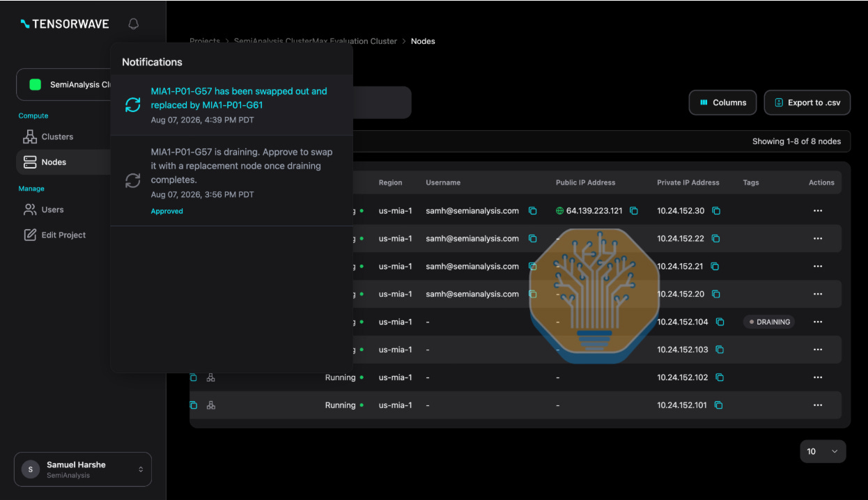
Task: Open actions menu for 10.24.152.104 row
Action: point(818,322)
